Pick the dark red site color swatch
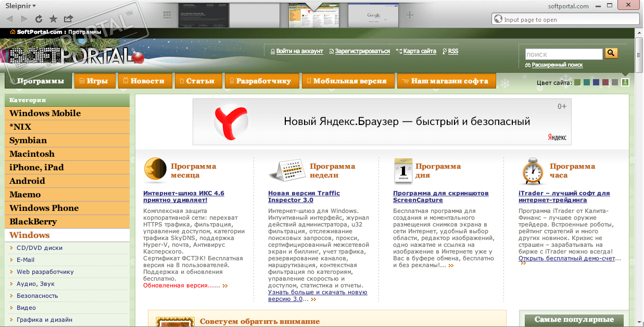Image resolution: width=644 pixels, height=327 pixels. pos(605,82)
